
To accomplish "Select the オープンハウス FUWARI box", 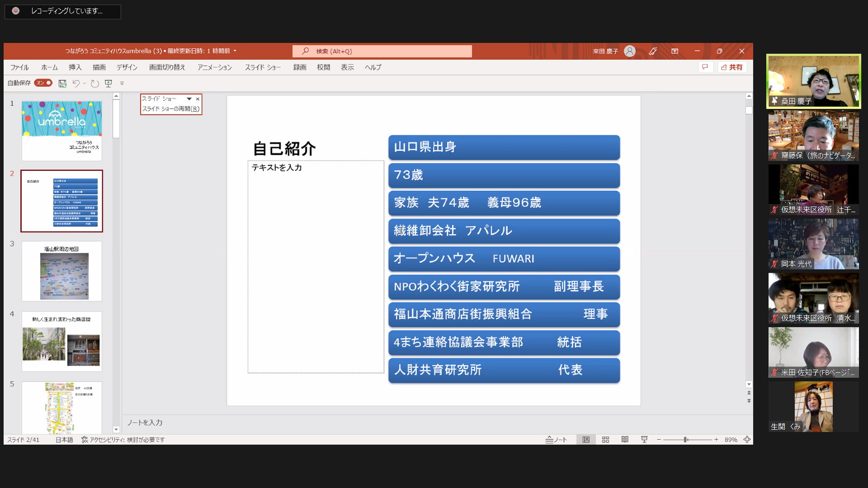I will click(504, 259).
